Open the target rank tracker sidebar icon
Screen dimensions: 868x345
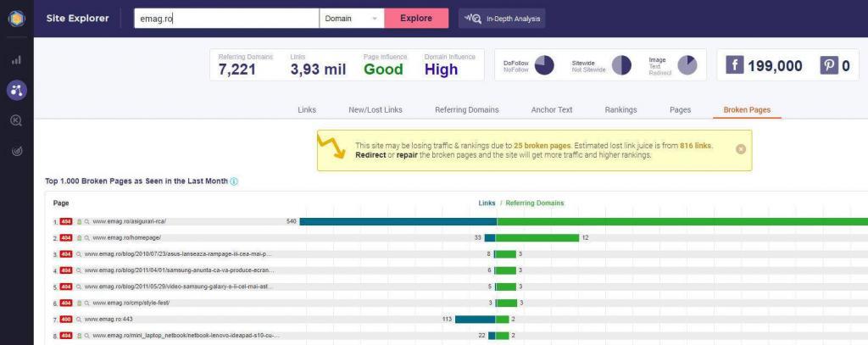tap(16, 151)
